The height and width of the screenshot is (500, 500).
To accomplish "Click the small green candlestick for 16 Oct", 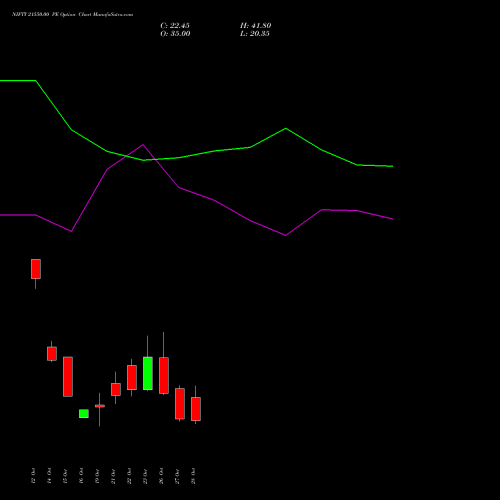I will tap(84, 414).
